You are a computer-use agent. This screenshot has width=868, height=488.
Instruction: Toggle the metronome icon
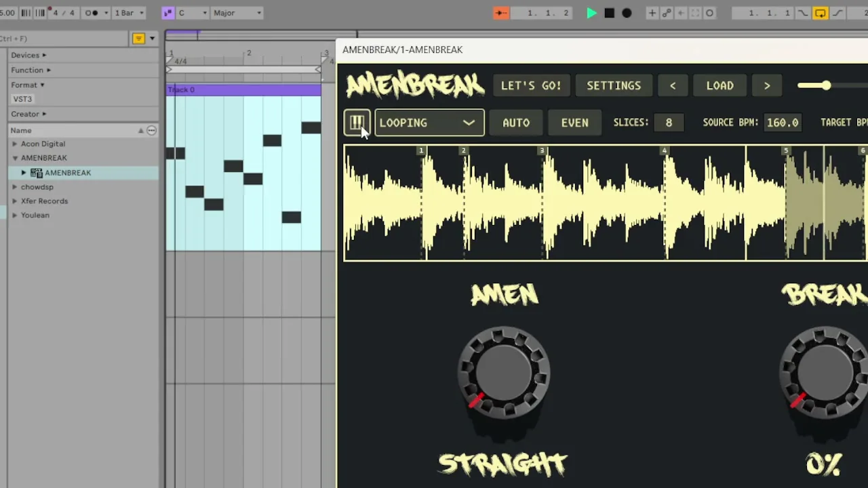[92, 13]
